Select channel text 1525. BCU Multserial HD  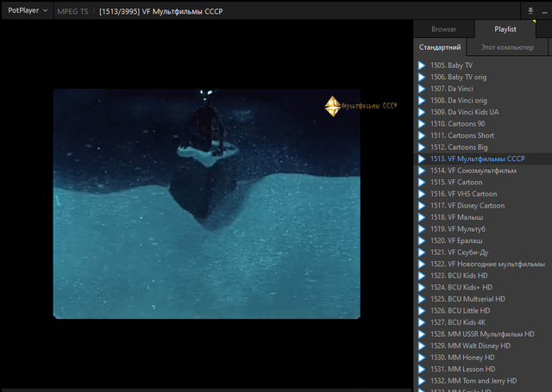point(467,299)
